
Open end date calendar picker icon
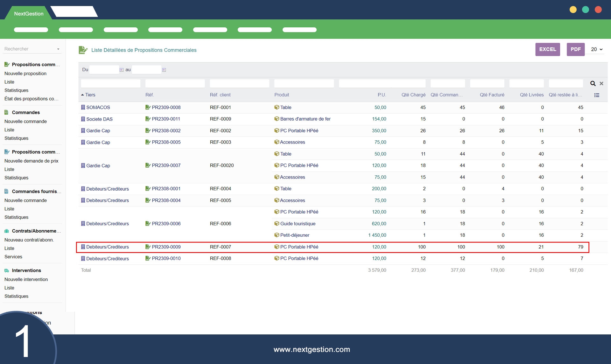pyautogui.click(x=164, y=70)
